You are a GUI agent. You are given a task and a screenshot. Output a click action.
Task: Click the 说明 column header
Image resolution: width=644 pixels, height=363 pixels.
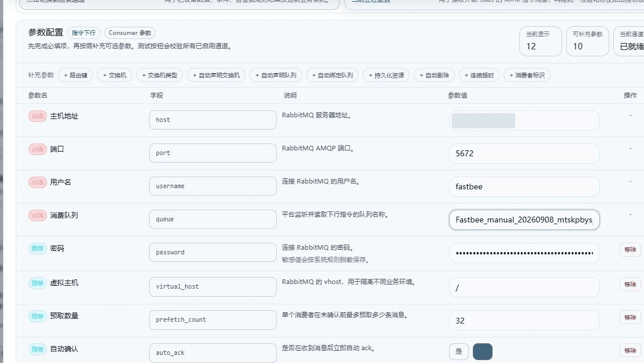[290, 95]
